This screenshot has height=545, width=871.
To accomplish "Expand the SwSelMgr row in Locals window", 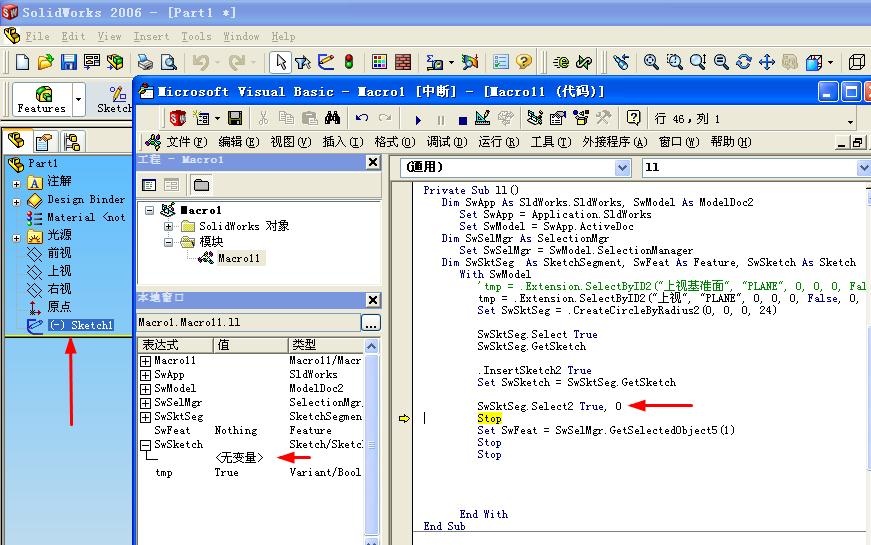I will pos(146,403).
